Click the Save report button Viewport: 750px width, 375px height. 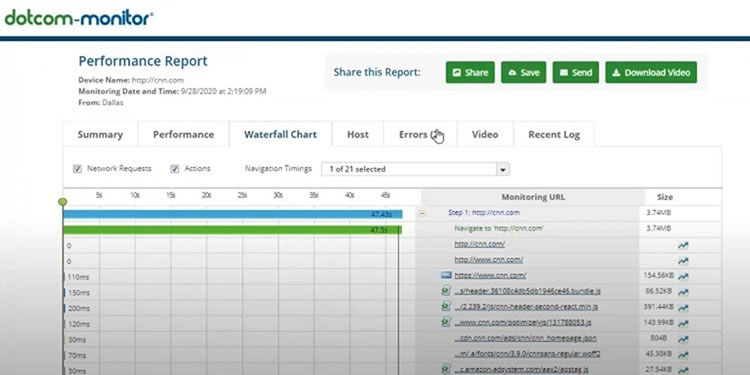[523, 72]
